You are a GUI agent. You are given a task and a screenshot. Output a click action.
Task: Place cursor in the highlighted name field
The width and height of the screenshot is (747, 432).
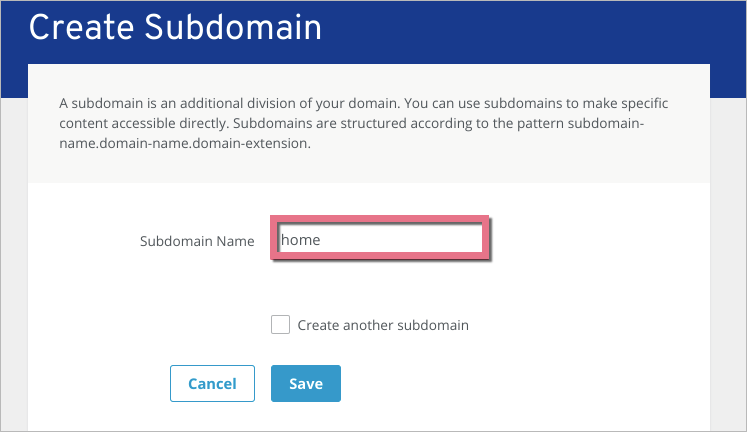click(380, 240)
